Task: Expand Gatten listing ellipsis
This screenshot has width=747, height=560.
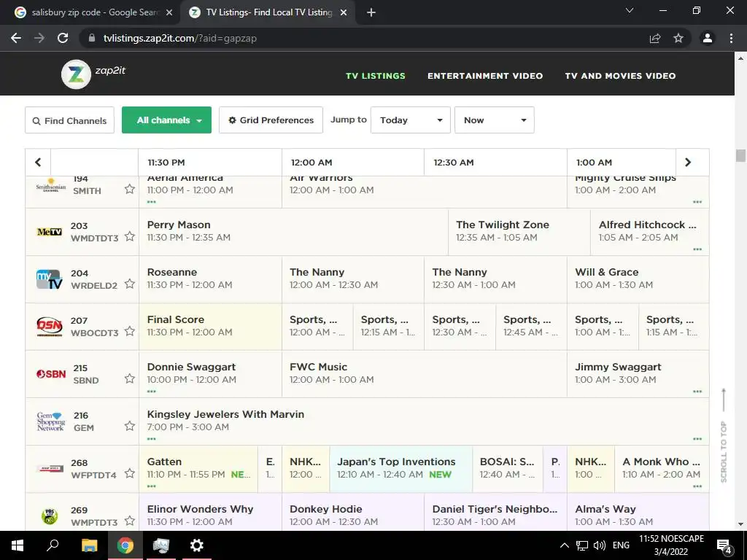Action: [x=152, y=486]
